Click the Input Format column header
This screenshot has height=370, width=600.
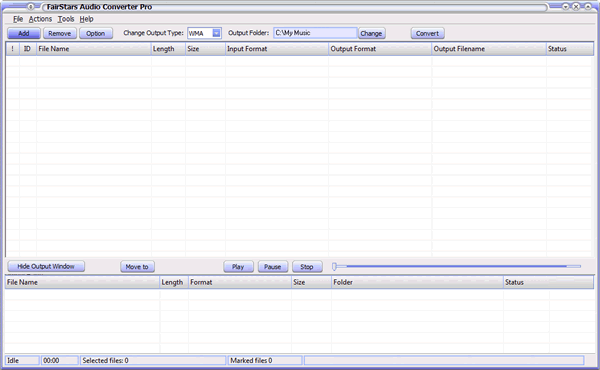(277, 49)
